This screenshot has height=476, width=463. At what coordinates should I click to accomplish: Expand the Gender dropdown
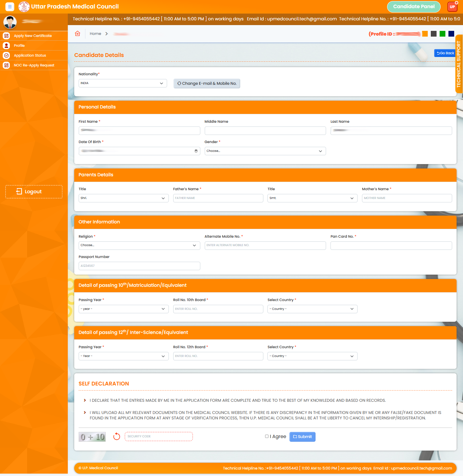[x=265, y=151]
